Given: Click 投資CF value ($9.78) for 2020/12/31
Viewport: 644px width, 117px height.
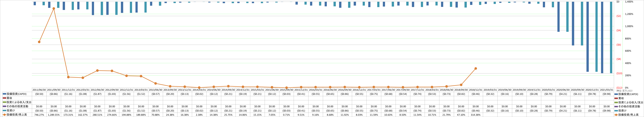Looking at the screenshot, I should pyautogui.click(x=592, y=111).
